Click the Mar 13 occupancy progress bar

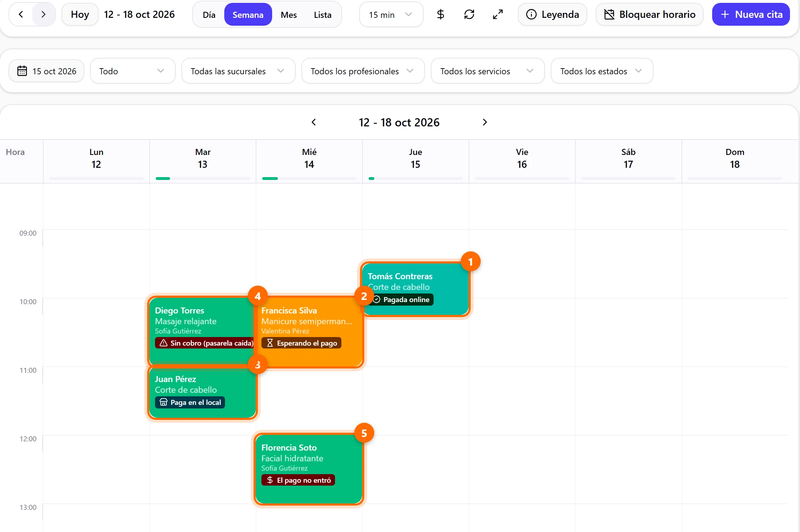tap(203, 178)
